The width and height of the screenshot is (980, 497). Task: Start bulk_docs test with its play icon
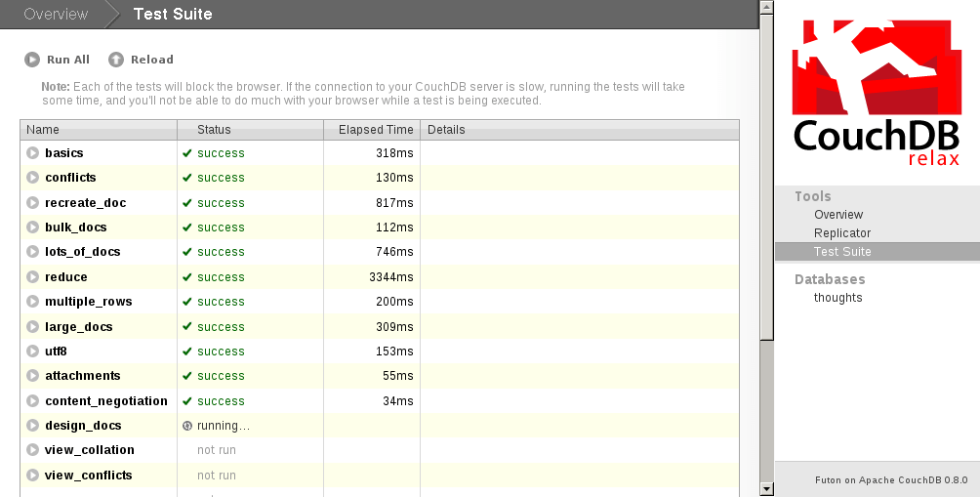coord(32,227)
